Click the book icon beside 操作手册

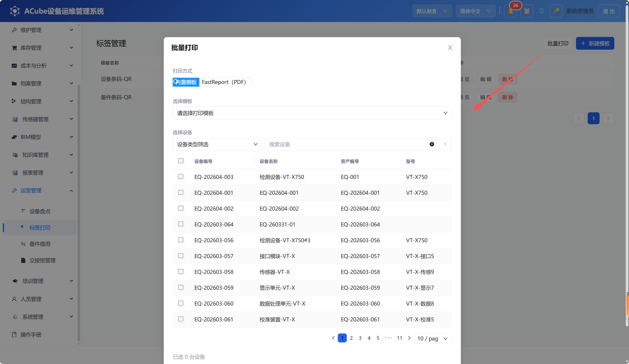coord(14,335)
